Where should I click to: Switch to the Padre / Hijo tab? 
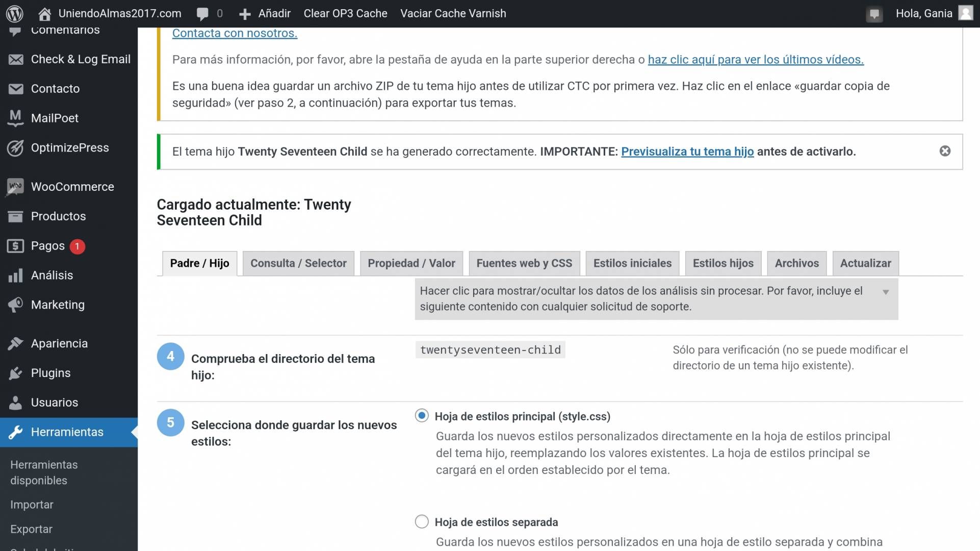tap(199, 263)
